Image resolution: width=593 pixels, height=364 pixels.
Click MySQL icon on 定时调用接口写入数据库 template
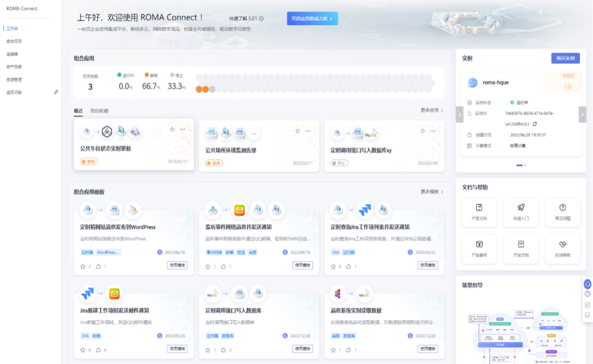point(212,293)
